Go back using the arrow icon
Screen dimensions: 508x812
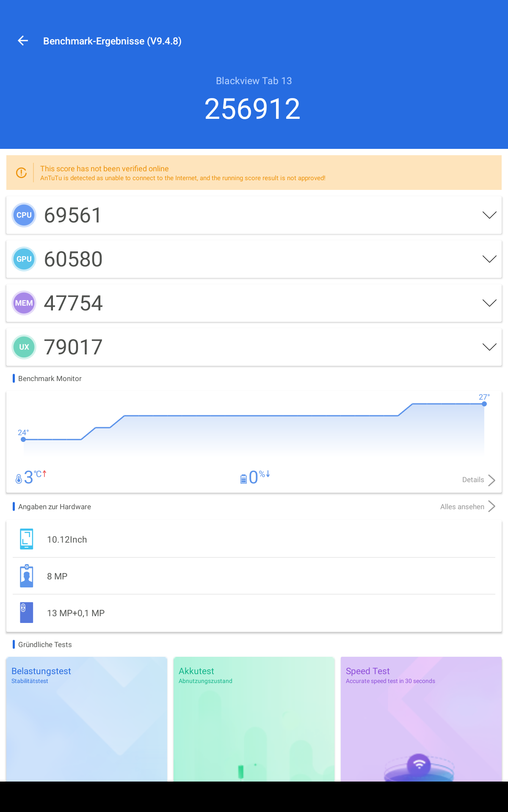23,41
